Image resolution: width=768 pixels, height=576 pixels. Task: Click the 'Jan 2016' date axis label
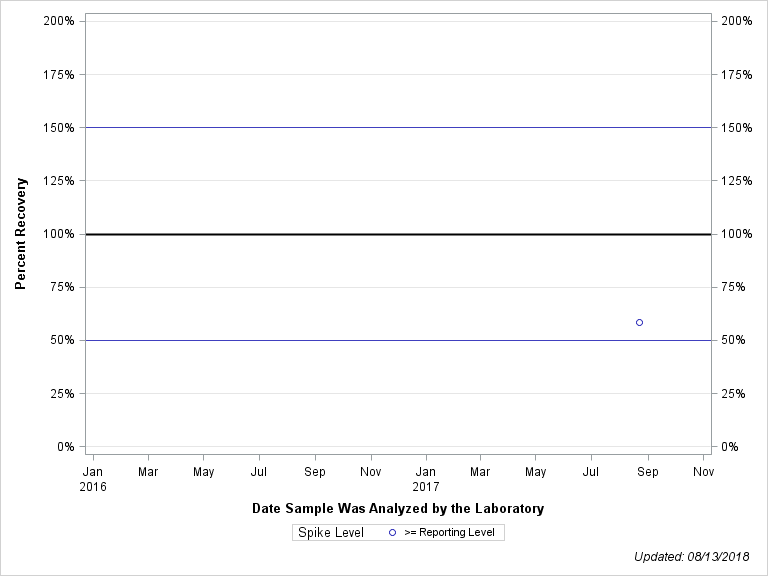pyautogui.click(x=93, y=479)
